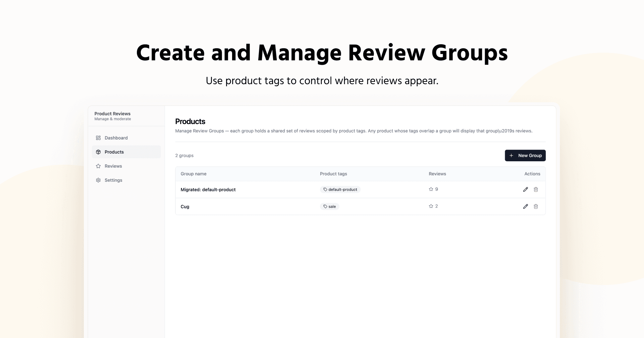Click the Products page heading

pos(190,121)
